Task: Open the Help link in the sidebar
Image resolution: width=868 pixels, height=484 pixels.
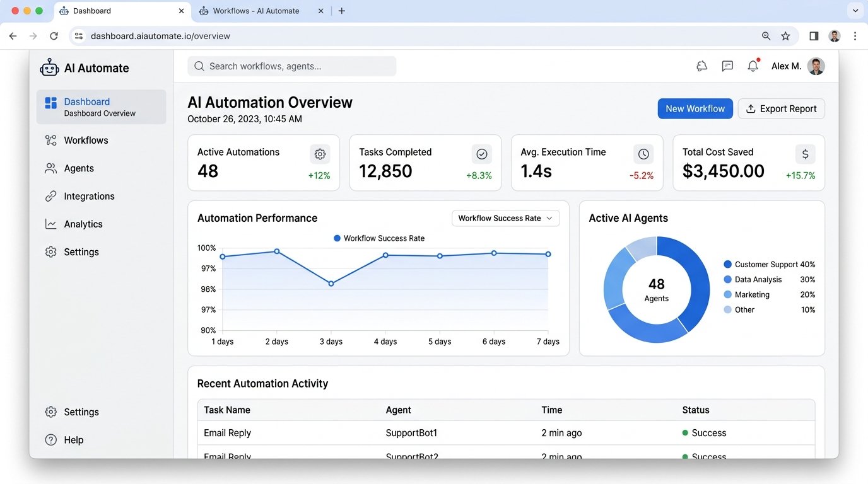Action: 73,440
